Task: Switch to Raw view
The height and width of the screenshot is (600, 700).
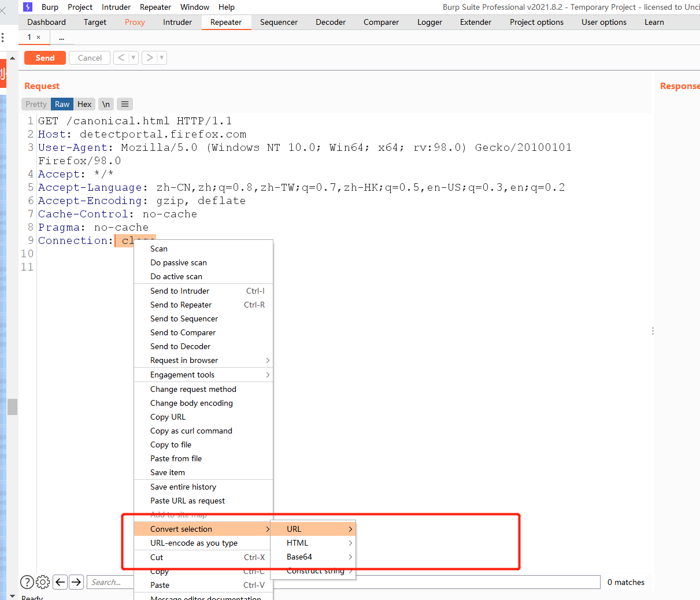Action: tap(62, 104)
